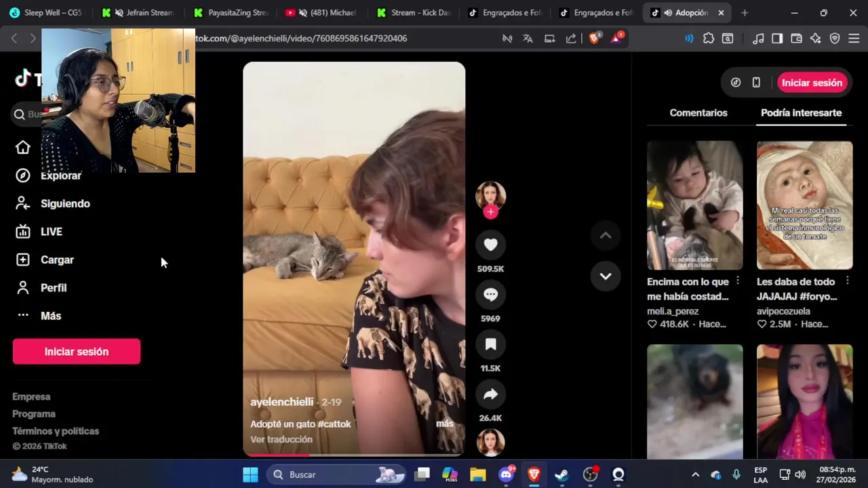Viewport: 868px width, 488px height.
Task: Go to next video with down chevron
Action: pyautogui.click(x=606, y=276)
